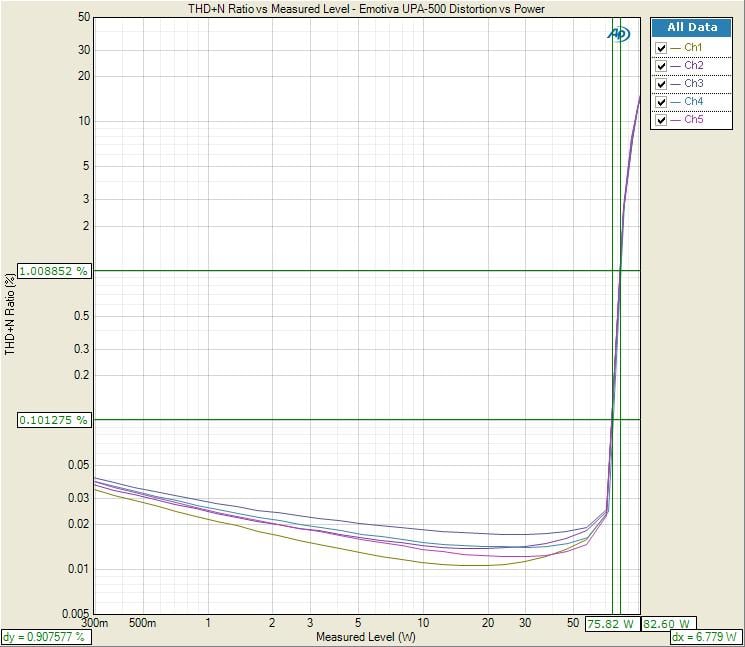Viewport: 745px width, 647px height.
Task: Click the 1.008852 % horizontal cursor label
Action: pos(53,271)
